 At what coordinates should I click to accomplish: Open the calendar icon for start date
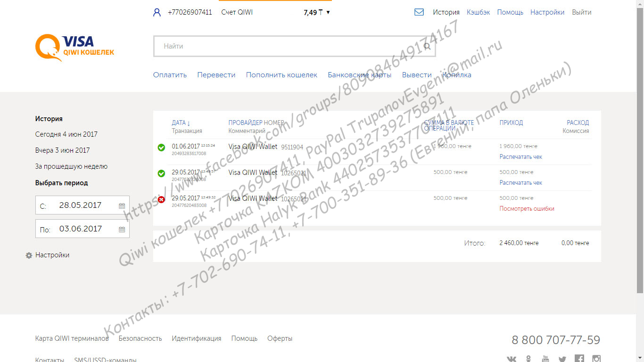coord(122,206)
